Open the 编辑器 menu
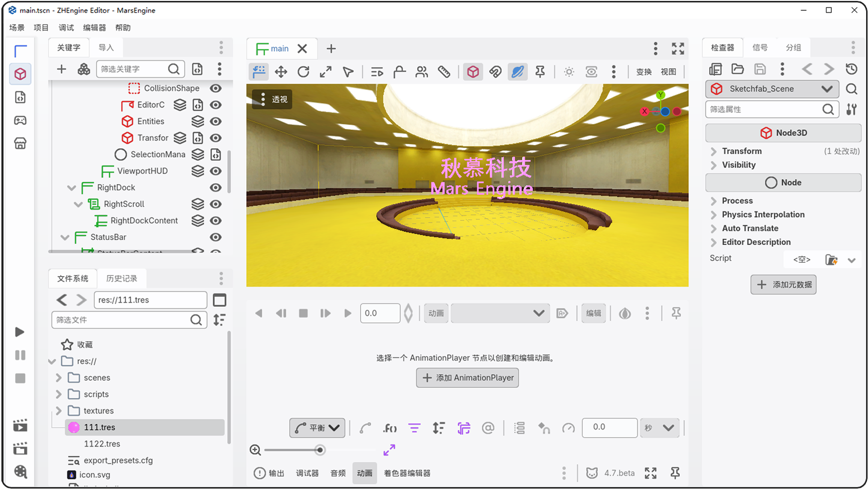 pos(94,27)
